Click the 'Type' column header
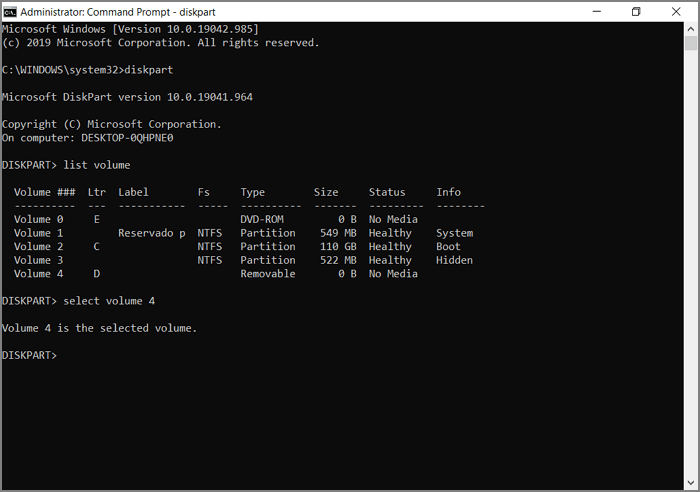 (x=253, y=192)
